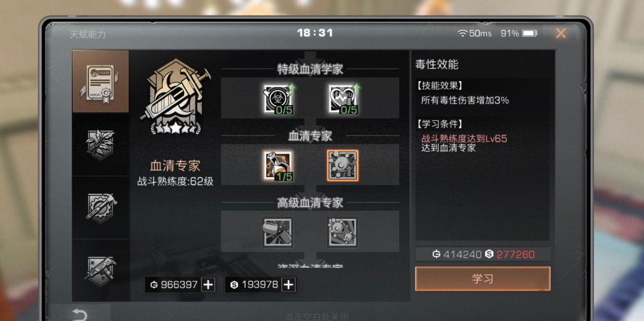Add gold currency with plus beside 966397
Screen dimensions: 644x321
point(208,284)
